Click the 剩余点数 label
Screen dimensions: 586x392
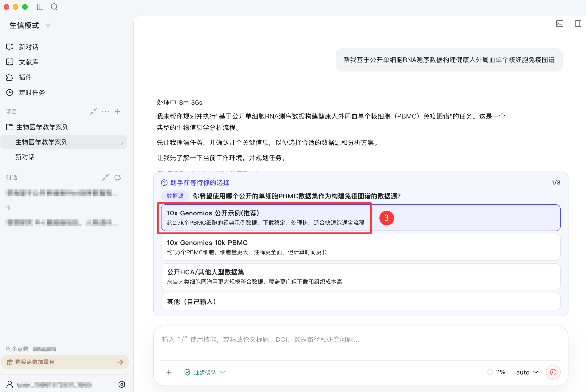(x=17, y=349)
